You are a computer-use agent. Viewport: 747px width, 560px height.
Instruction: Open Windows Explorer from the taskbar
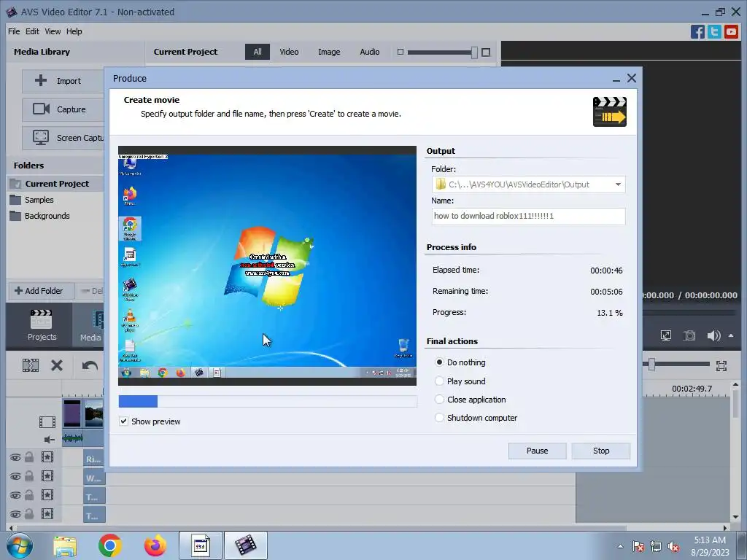point(65,545)
